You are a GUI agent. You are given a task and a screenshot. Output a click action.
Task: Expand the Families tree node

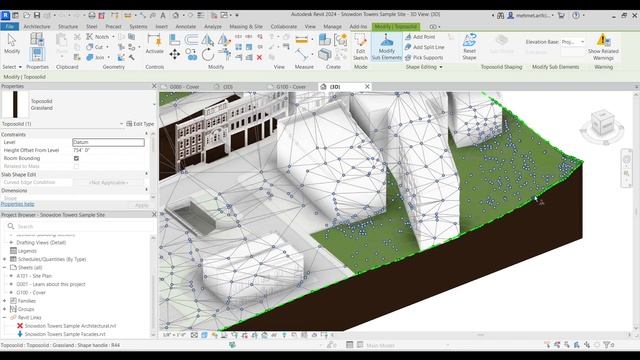pyautogui.click(x=5, y=301)
